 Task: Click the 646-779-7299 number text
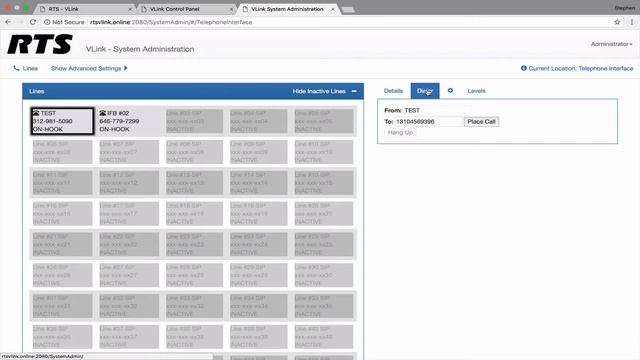pyautogui.click(x=119, y=121)
